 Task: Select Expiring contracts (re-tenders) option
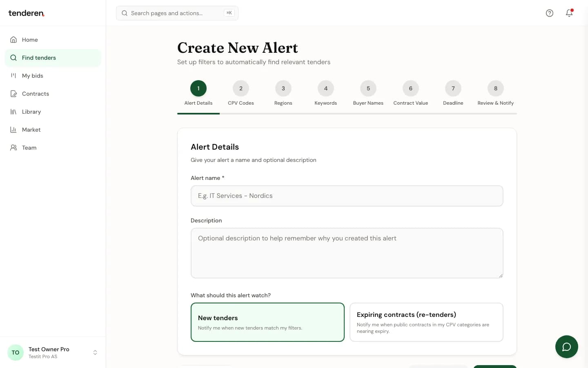[426, 322]
